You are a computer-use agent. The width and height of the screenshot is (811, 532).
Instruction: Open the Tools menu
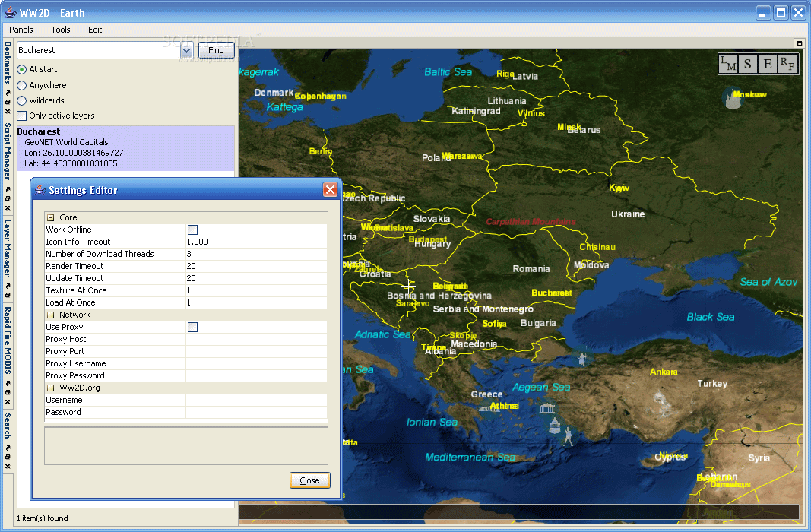61,30
